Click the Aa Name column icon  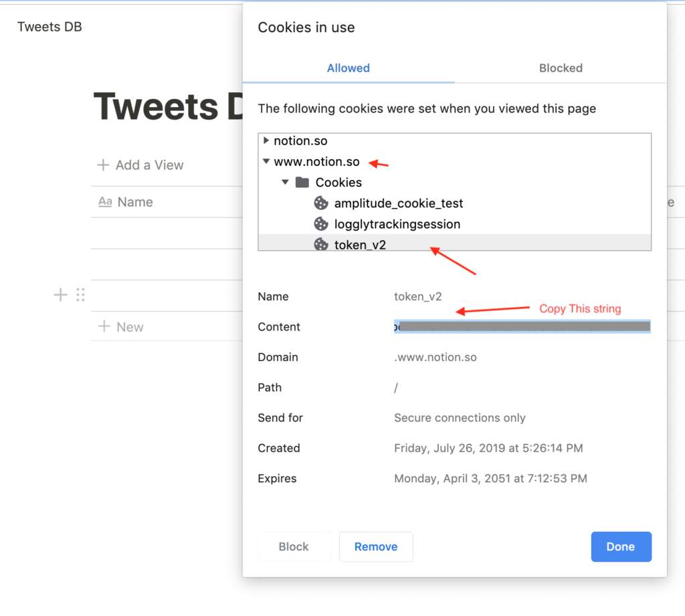tap(105, 202)
